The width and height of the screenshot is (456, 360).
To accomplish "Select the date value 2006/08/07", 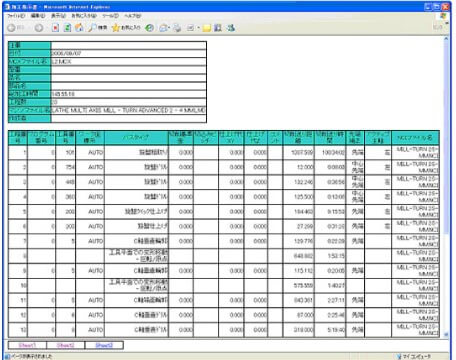I will click(x=66, y=53).
